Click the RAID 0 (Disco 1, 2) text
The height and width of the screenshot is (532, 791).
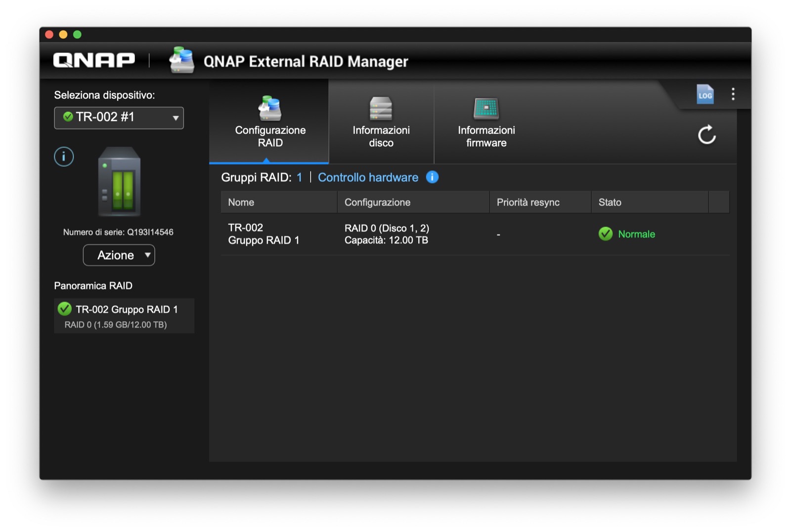tap(387, 228)
